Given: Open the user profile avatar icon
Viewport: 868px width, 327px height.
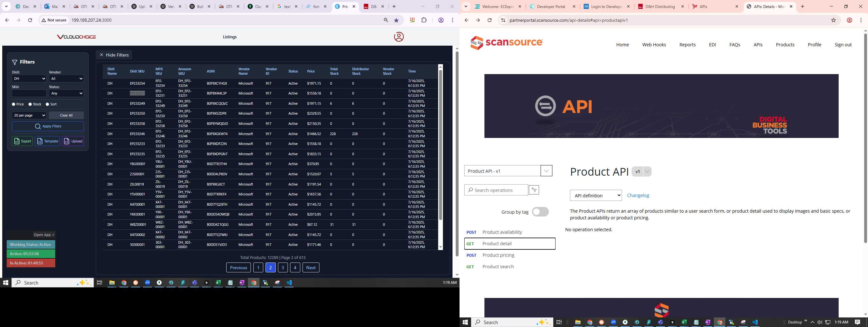Looking at the screenshot, I should pos(399,37).
